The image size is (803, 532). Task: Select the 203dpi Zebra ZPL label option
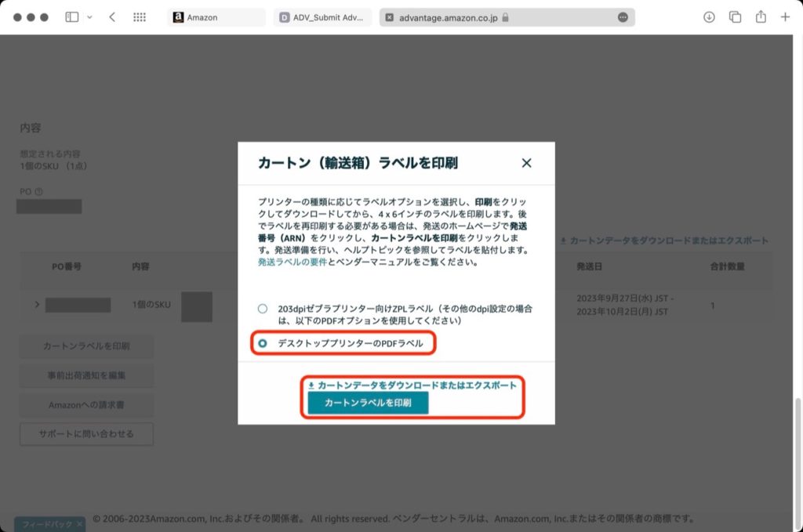pyautogui.click(x=263, y=309)
